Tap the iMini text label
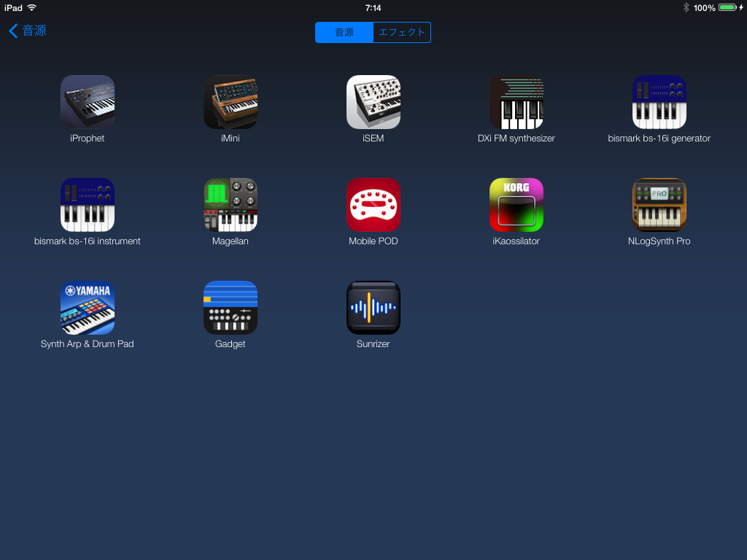 (x=230, y=139)
